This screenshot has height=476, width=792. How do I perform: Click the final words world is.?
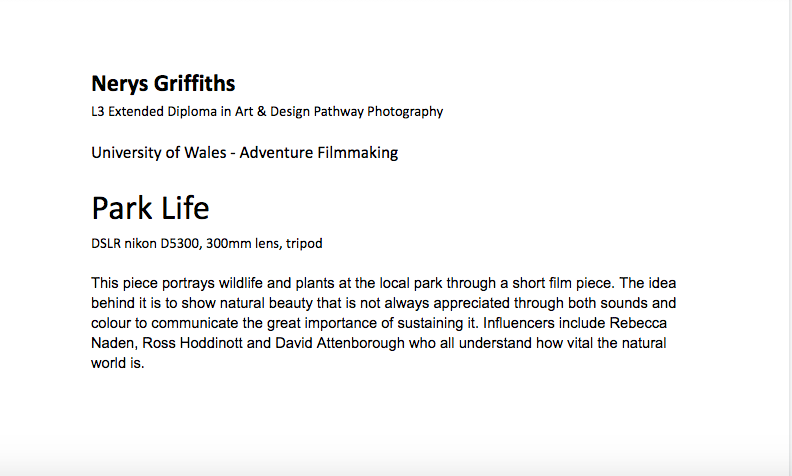(x=117, y=363)
